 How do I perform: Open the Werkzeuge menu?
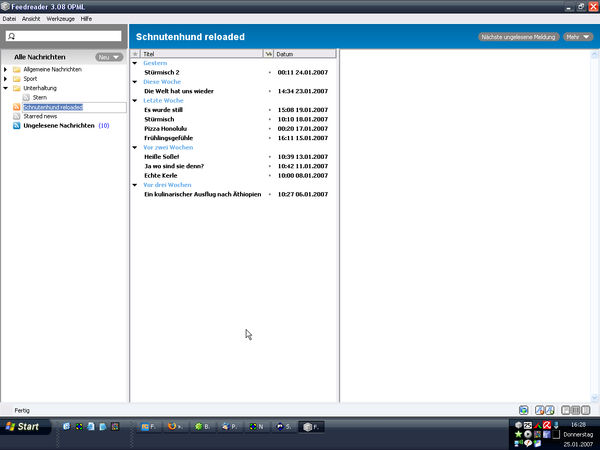click(x=57, y=19)
